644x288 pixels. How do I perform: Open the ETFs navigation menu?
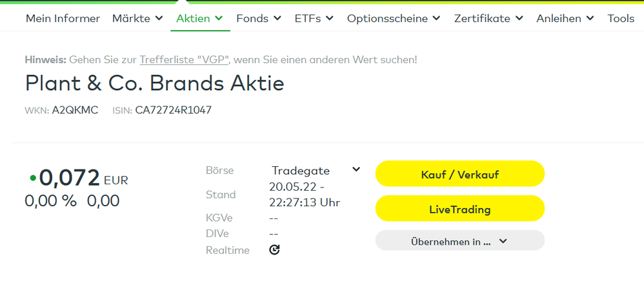[314, 19]
